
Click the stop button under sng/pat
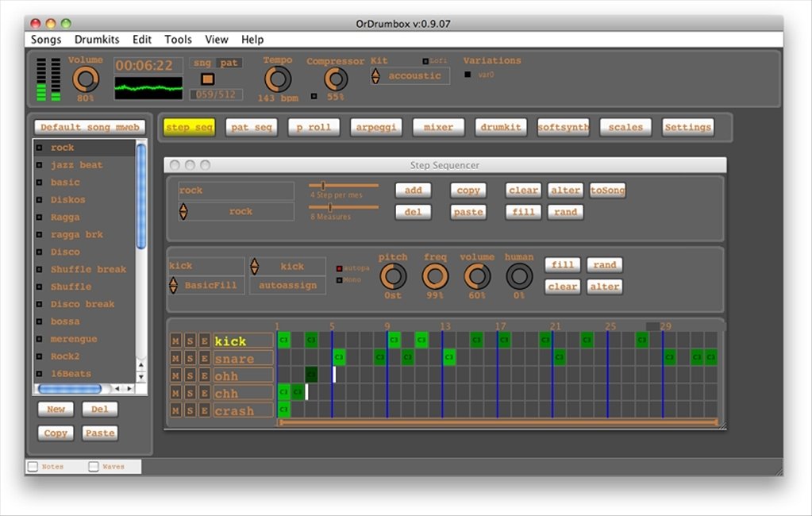[208, 79]
